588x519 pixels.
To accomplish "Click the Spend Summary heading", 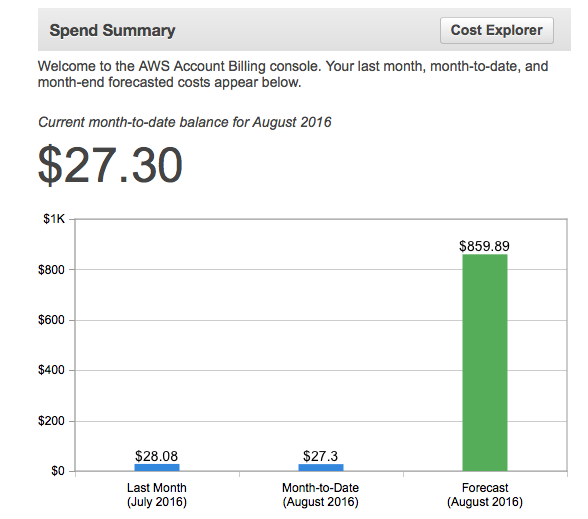I will (112, 30).
